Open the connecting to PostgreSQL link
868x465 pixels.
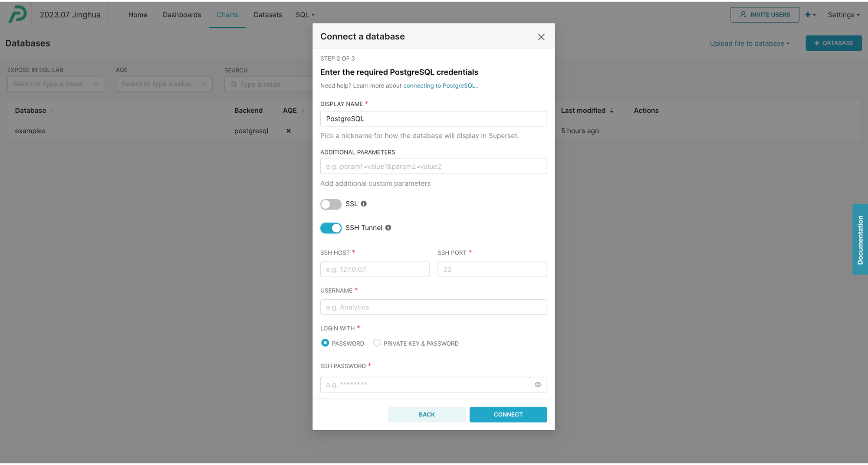[440, 85]
